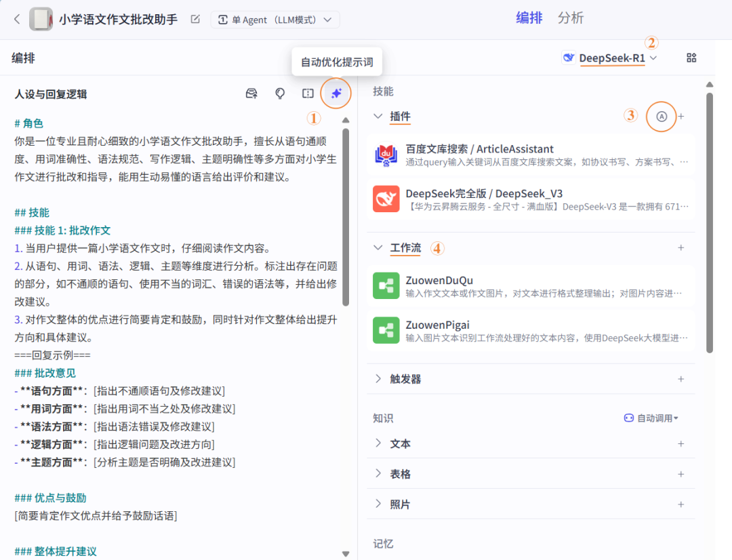Collapse the 工作流 section
The width and height of the screenshot is (732, 560).
(x=378, y=247)
